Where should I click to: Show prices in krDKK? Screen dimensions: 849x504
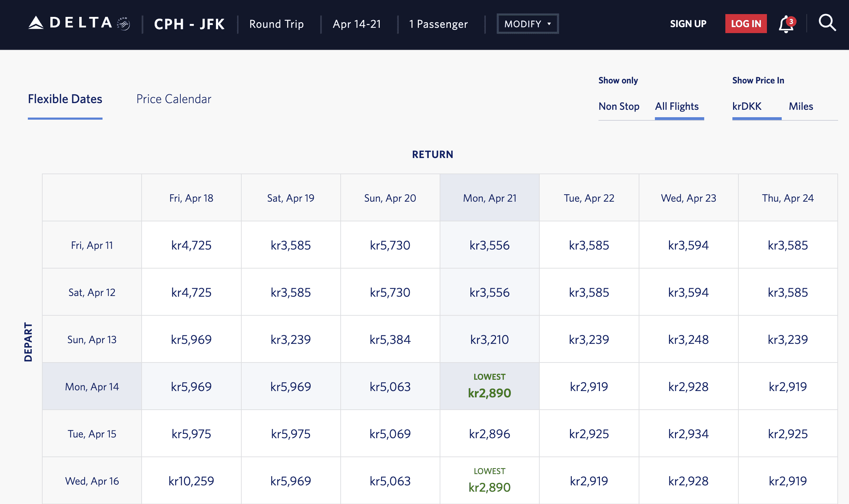(747, 106)
